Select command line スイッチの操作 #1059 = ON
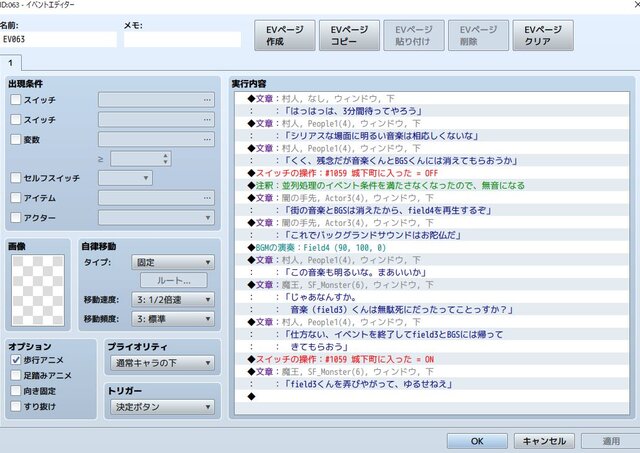The image size is (640, 453). point(432,360)
